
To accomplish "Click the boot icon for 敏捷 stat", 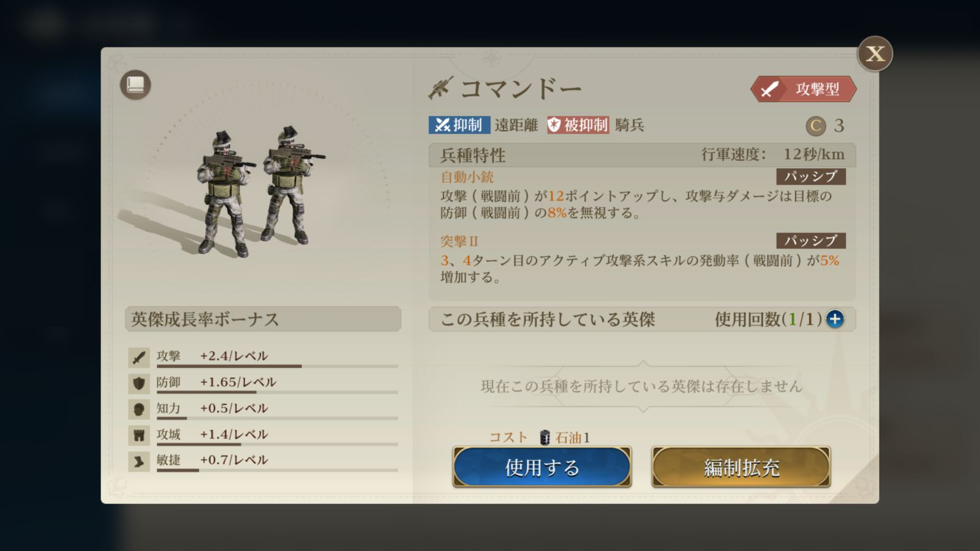I will pyautogui.click(x=139, y=461).
